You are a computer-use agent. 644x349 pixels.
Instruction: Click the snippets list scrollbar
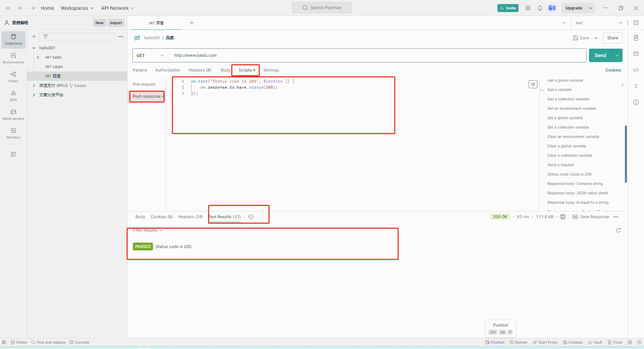(626, 154)
